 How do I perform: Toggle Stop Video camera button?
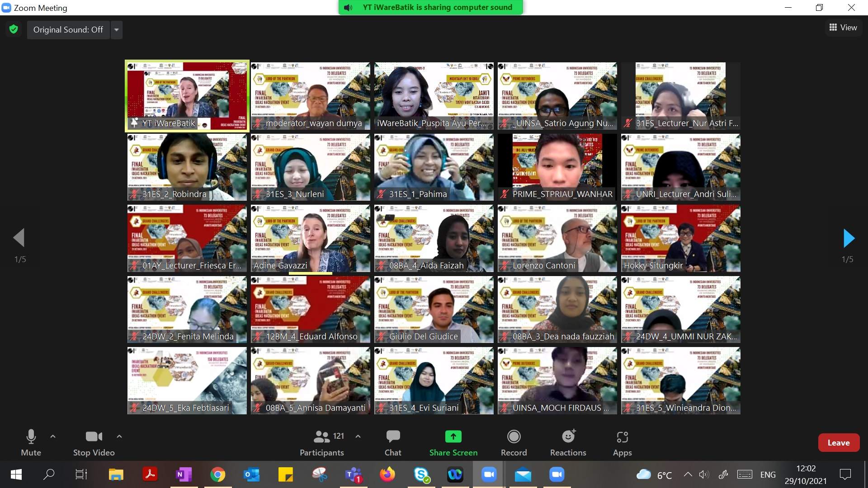pyautogui.click(x=94, y=437)
